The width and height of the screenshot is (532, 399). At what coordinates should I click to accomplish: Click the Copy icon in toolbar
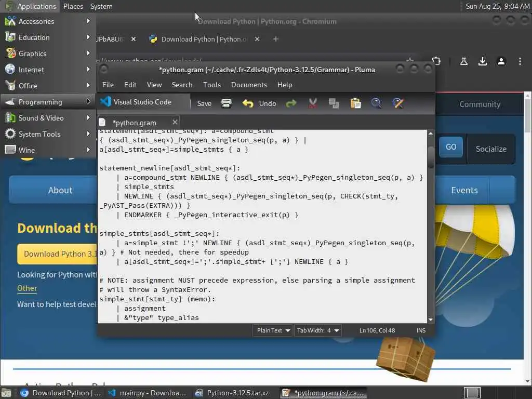[334, 103]
